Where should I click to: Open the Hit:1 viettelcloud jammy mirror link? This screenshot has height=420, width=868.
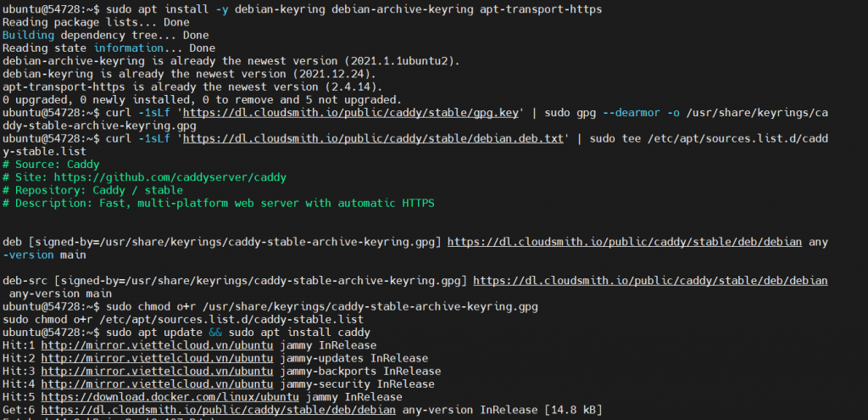(x=157, y=345)
